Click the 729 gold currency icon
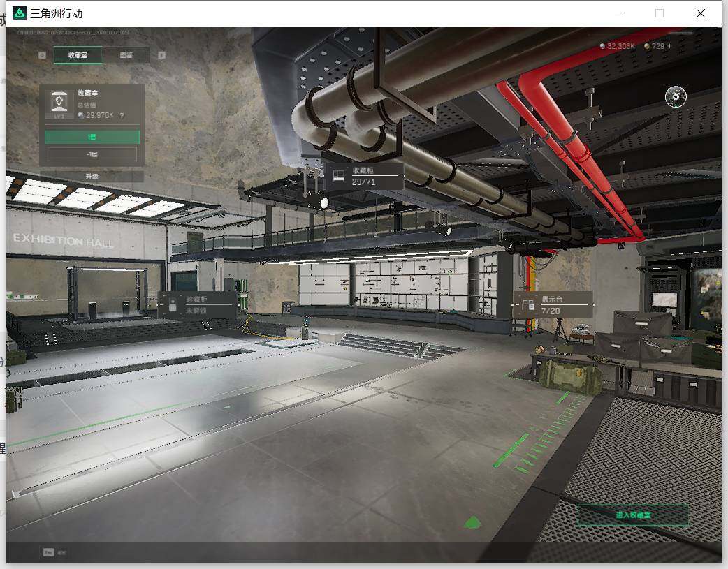 (647, 46)
